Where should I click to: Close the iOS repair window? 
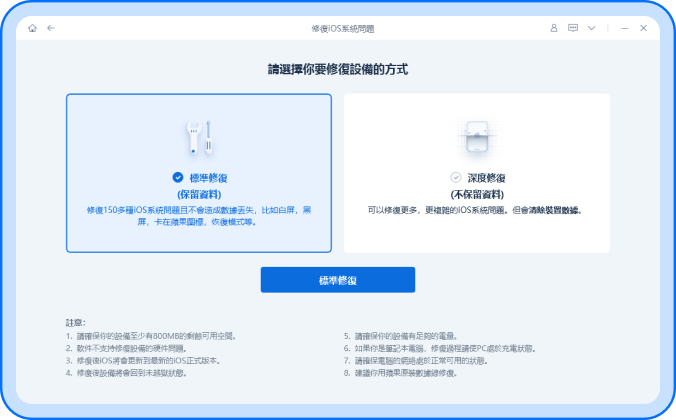[x=643, y=28]
